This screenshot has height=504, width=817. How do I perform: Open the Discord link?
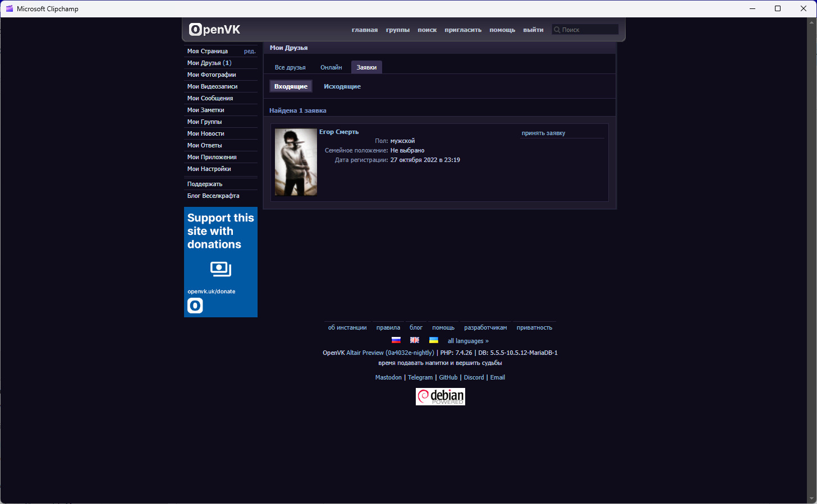474,377
